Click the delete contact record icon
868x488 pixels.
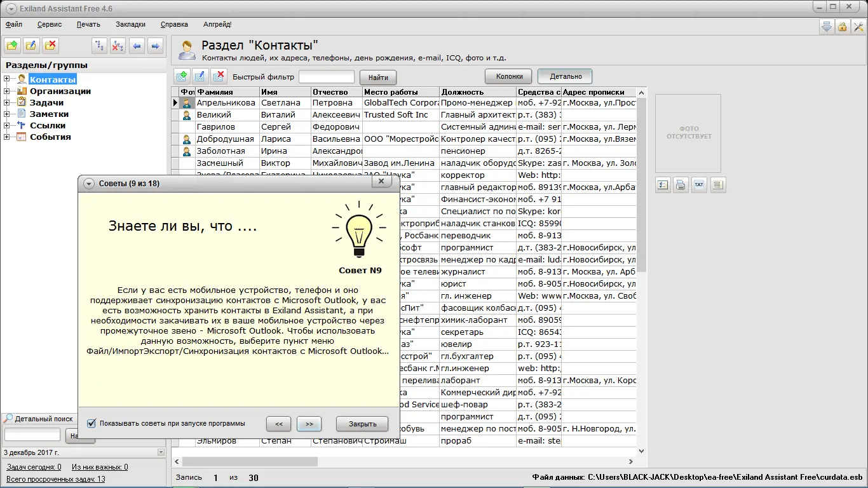coord(219,76)
